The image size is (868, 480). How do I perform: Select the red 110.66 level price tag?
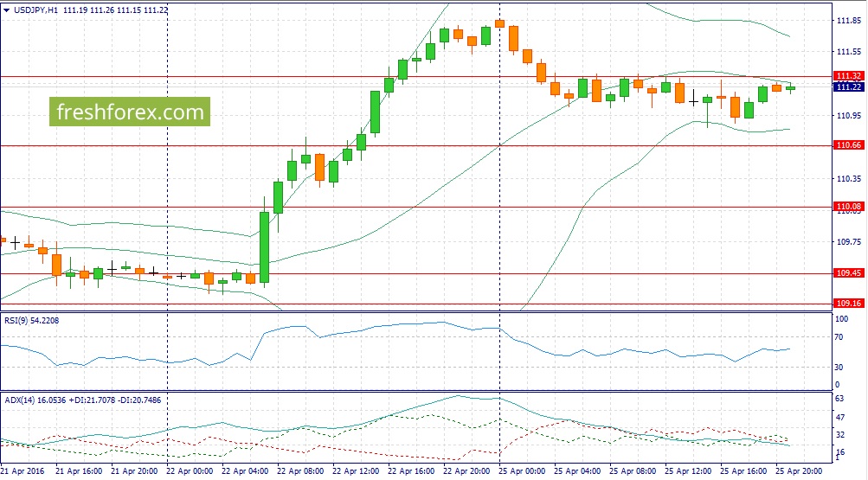[x=848, y=145]
